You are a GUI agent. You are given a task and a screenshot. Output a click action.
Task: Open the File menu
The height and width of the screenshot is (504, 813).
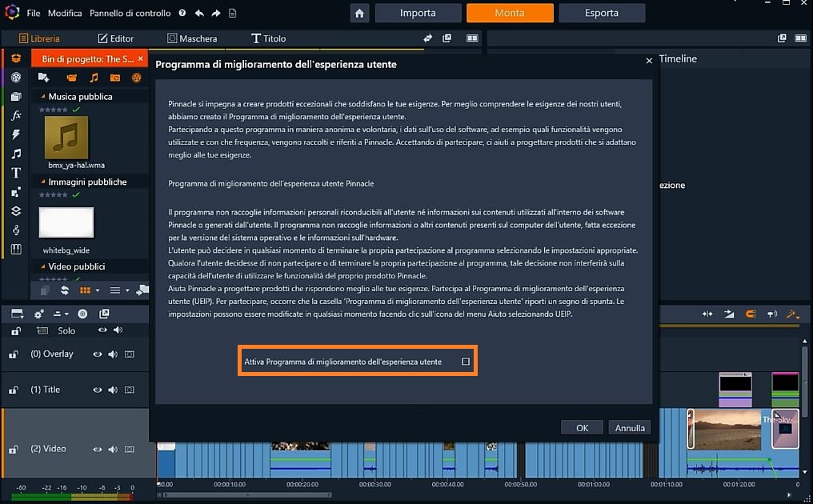tap(33, 13)
